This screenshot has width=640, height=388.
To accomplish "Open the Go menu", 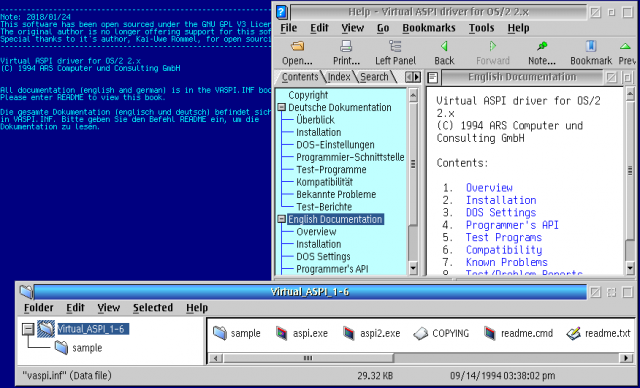I will point(383,28).
